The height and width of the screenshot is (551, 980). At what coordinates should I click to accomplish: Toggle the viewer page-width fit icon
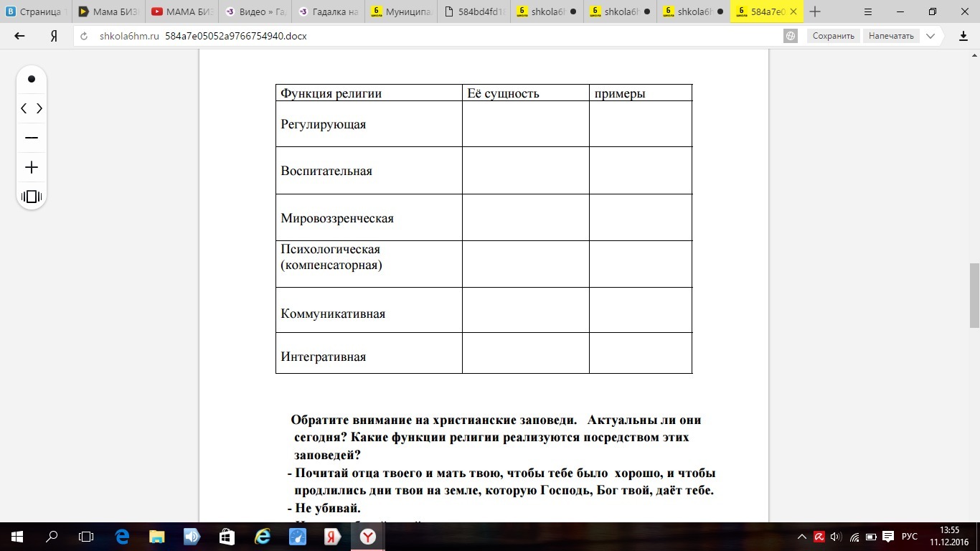coord(32,197)
